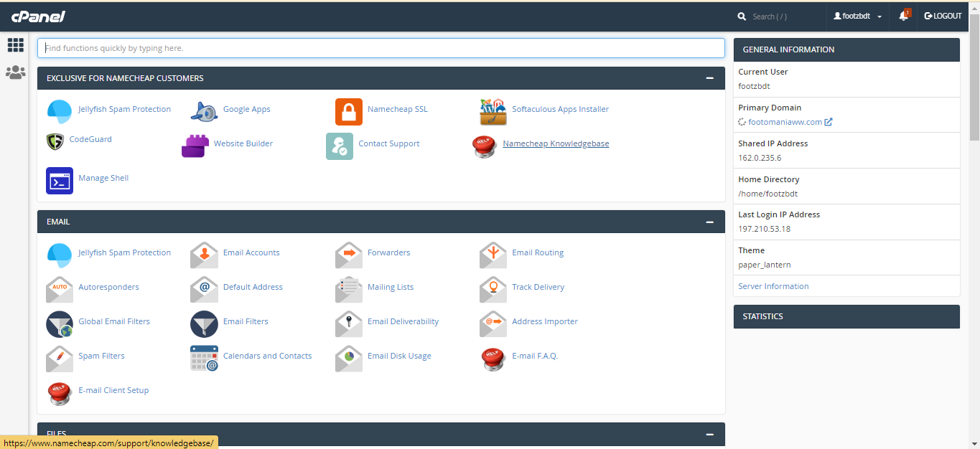Open Jellyfish Spam Protection
Image resolution: width=980 pixels, height=449 pixels.
click(x=124, y=109)
